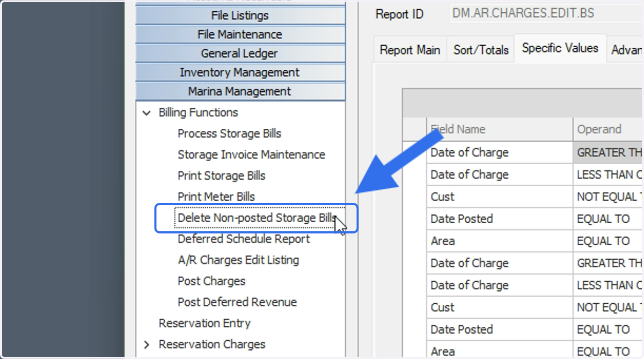Open Reservation Entry
The height and width of the screenshot is (359, 644).
[204, 323]
